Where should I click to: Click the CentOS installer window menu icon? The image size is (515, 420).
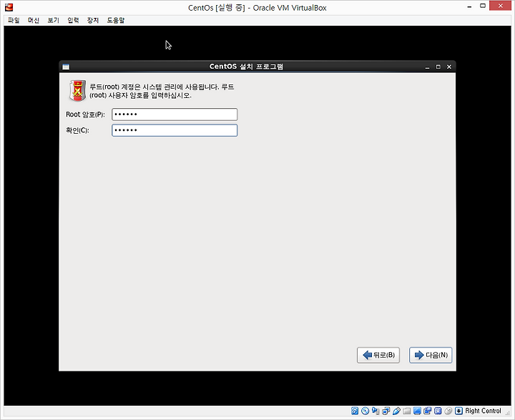[x=66, y=67]
